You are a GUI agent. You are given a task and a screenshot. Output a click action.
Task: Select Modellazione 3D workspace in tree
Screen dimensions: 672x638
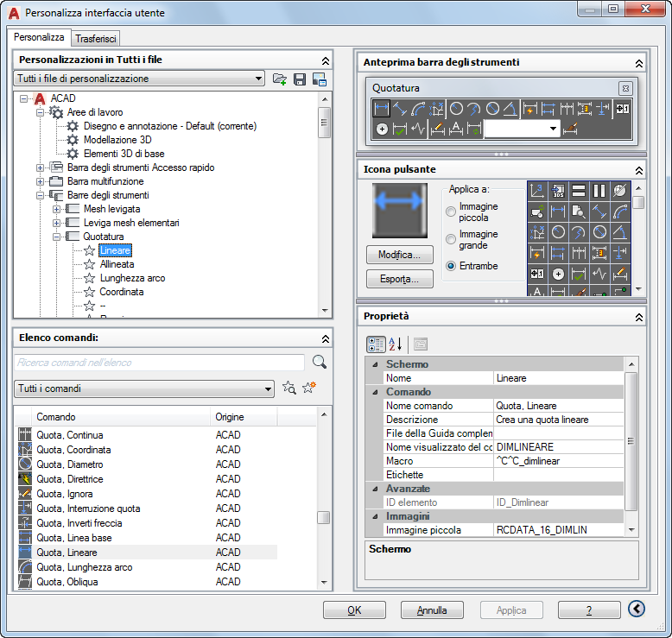pos(117,140)
